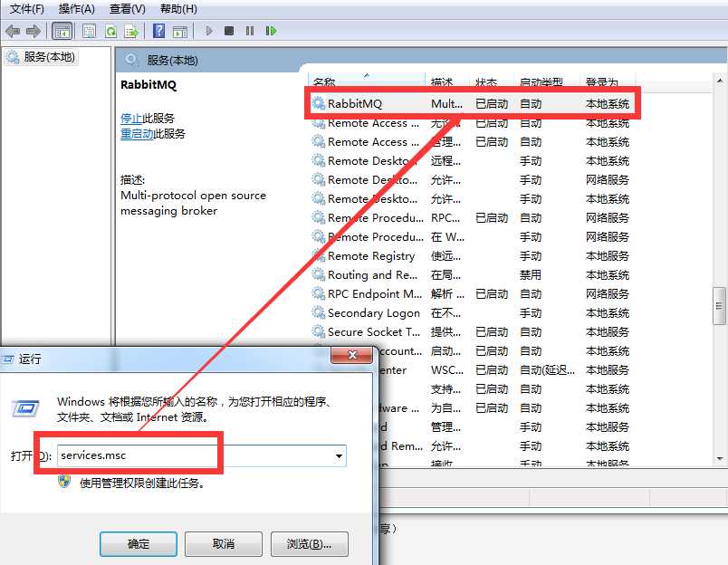Viewport: 728px width, 565px height.
Task: Click the show/hide action pane icon
Action: (x=180, y=32)
